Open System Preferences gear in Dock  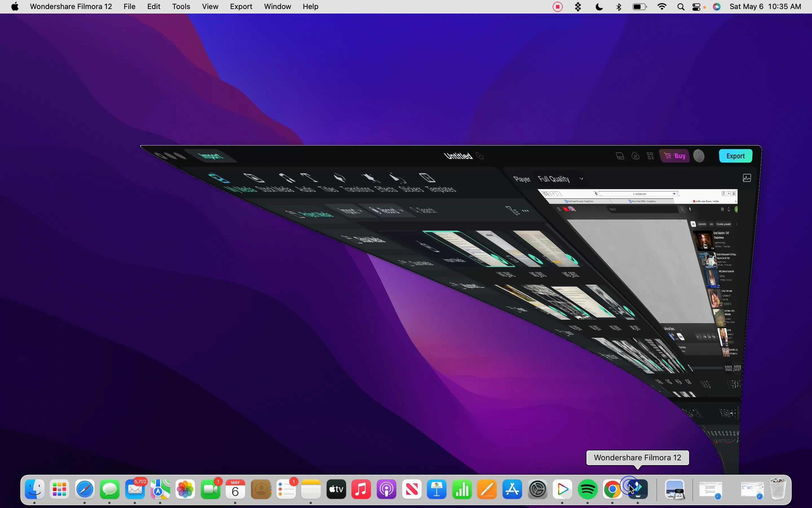[538, 489]
